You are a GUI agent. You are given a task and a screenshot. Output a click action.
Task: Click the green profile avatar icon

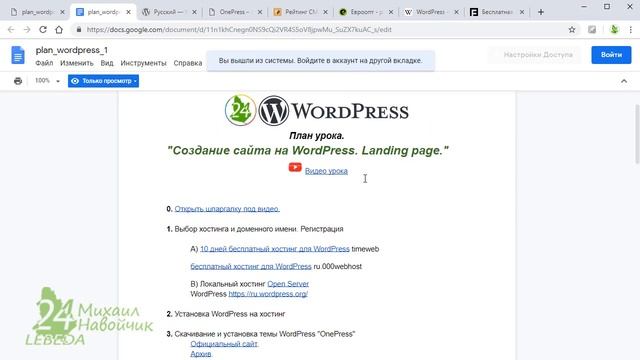pos(614,29)
